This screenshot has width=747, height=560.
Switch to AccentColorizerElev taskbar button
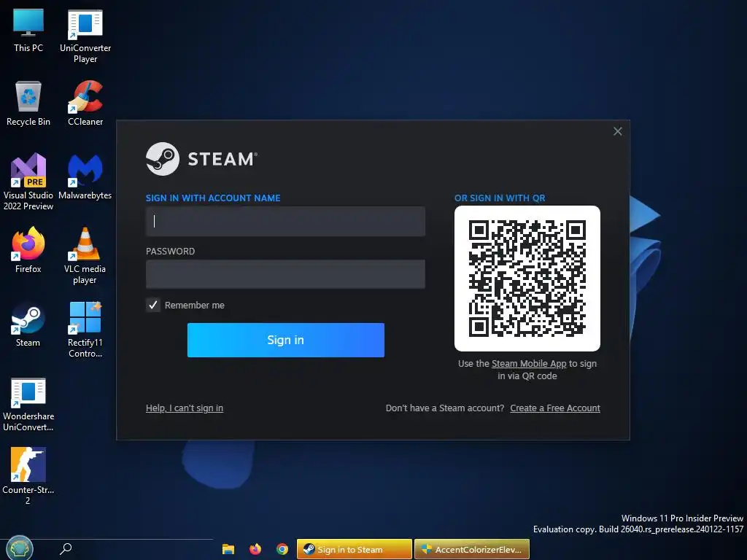[x=472, y=549]
